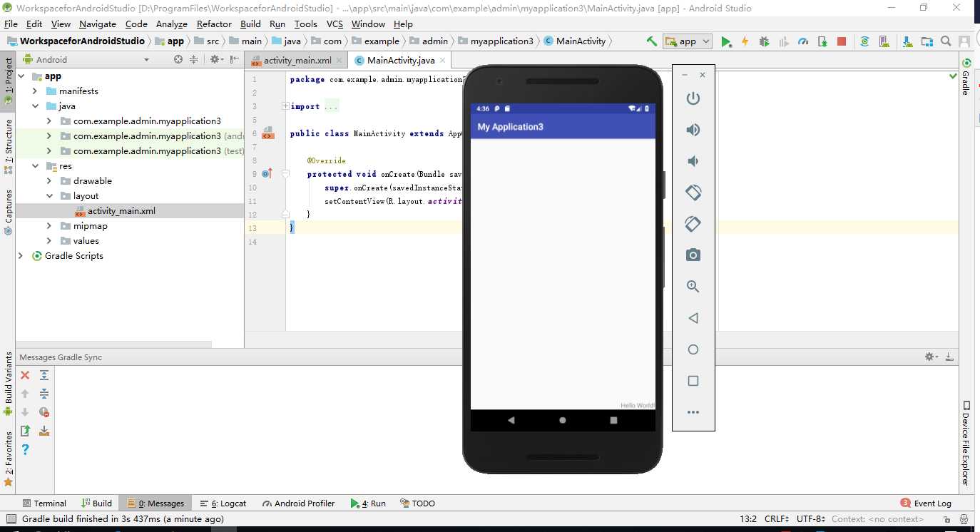
Task: Click the Search Everywhere magnifier icon
Action: 946,41
